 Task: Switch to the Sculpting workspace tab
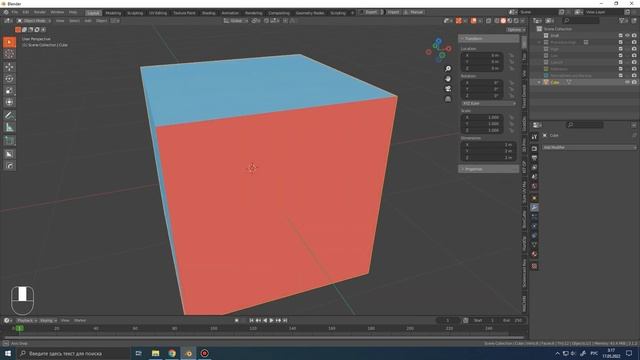point(135,13)
